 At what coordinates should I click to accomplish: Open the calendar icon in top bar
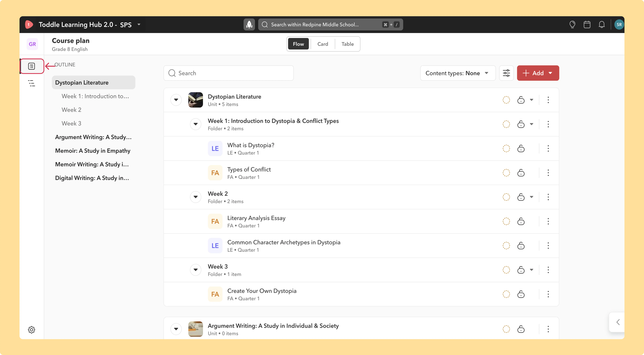[x=587, y=24]
